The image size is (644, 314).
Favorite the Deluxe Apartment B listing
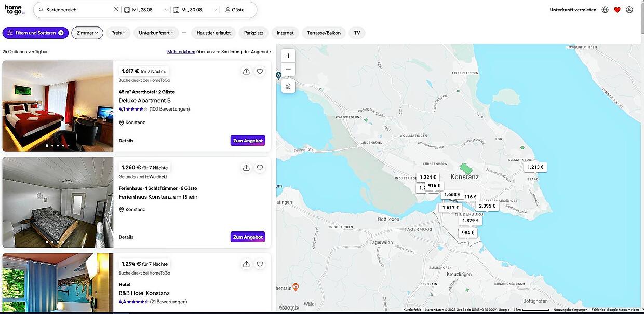(x=260, y=72)
